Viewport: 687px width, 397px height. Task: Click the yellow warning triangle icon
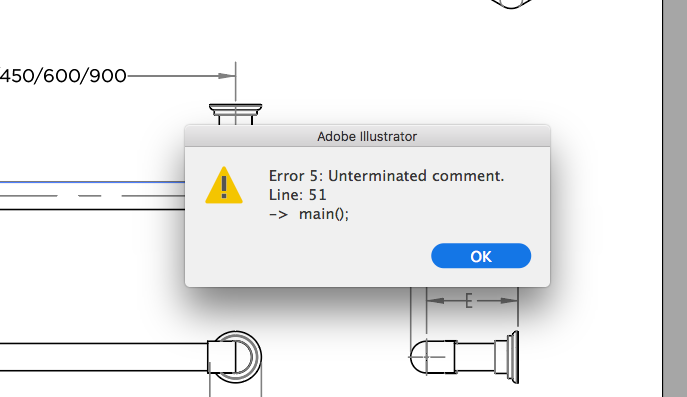[224, 185]
